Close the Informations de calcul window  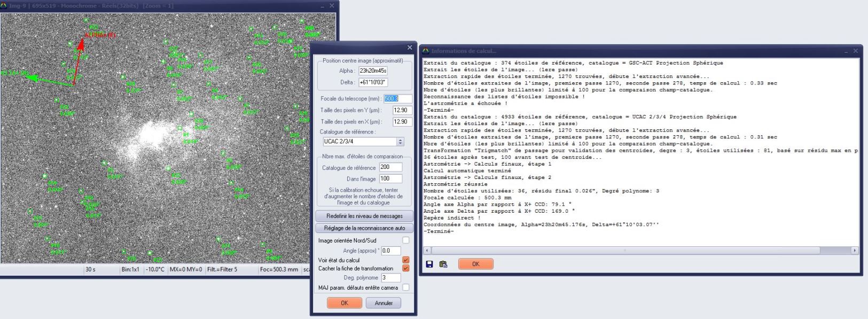coord(856,51)
